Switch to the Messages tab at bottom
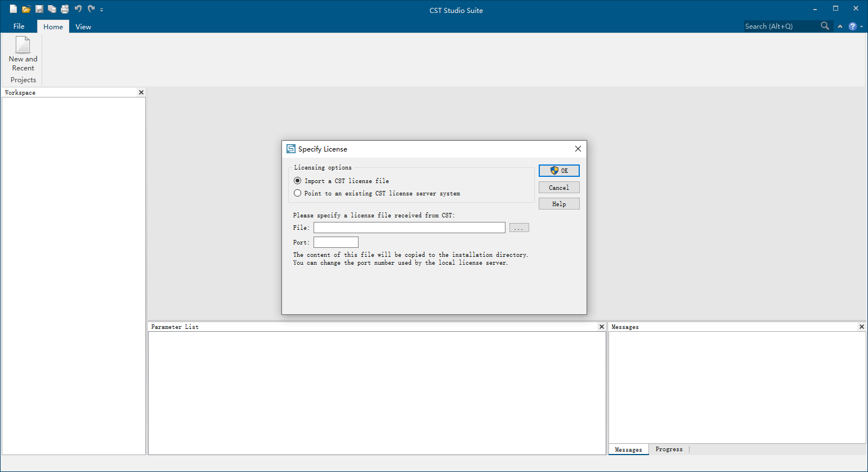Screen dimensions: 868x472 pyautogui.click(x=629, y=449)
